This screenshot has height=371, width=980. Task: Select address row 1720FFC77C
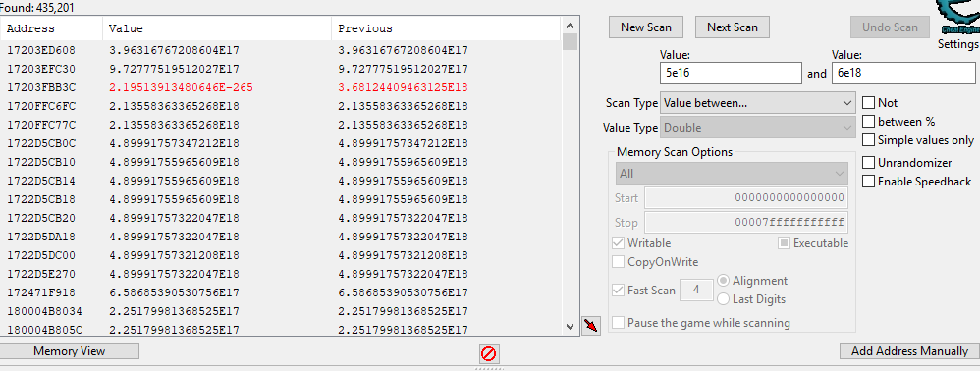click(280, 125)
